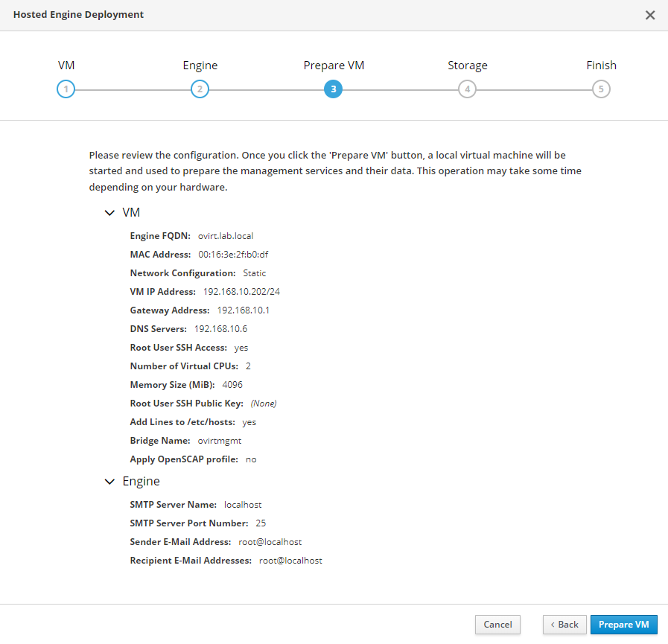The height and width of the screenshot is (644, 668).
Task: Click the step 4 circle for Storage
Action: (x=467, y=89)
